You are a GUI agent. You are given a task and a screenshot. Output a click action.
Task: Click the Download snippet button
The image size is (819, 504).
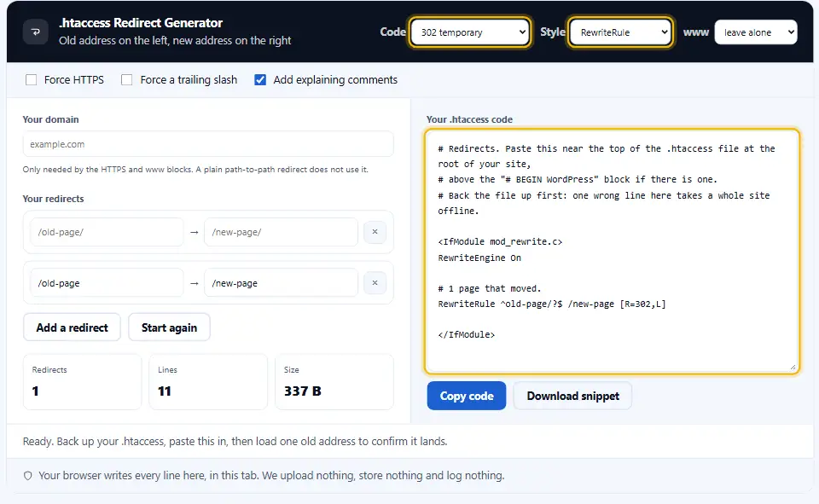click(573, 396)
